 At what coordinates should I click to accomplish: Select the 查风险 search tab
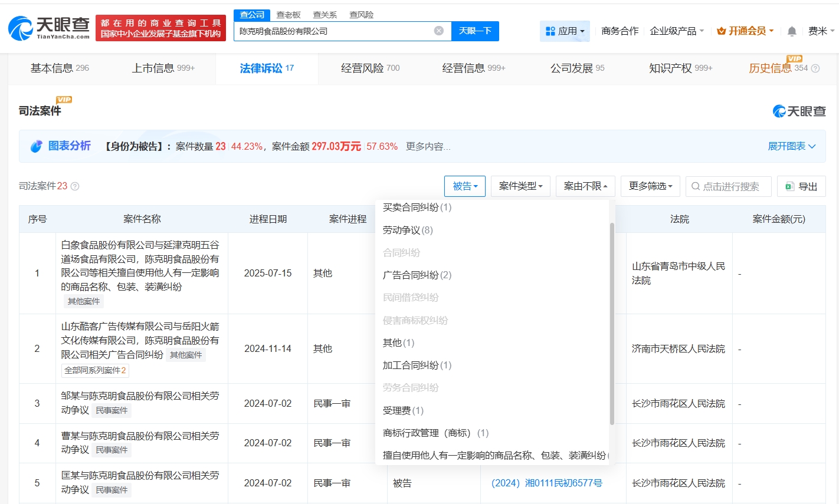361,15
